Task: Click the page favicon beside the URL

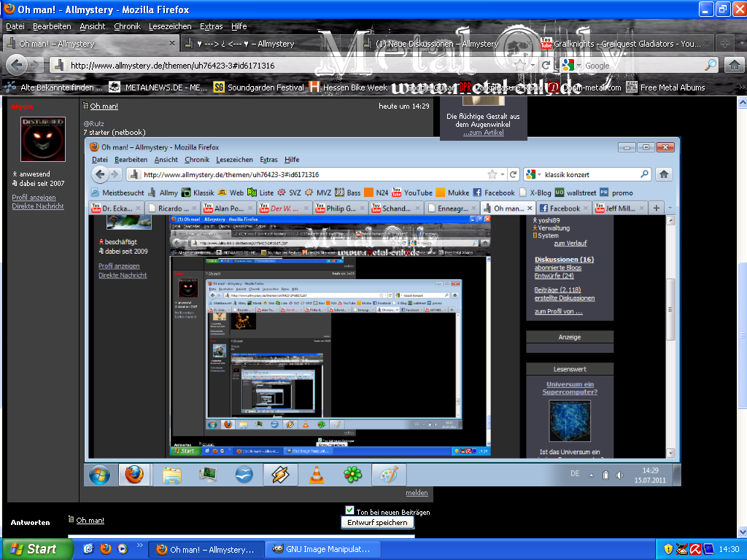Action: click(x=59, y=65)
